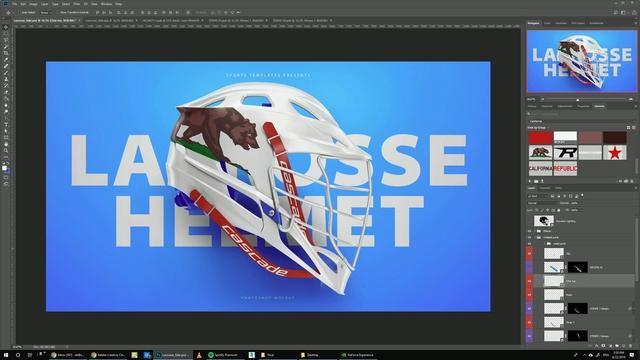Select the Clone Stamp tool

click(x=6, y=79)
